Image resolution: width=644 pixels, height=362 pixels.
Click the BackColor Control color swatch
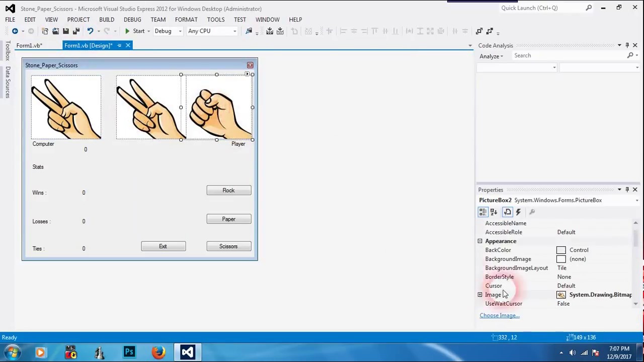561,250
